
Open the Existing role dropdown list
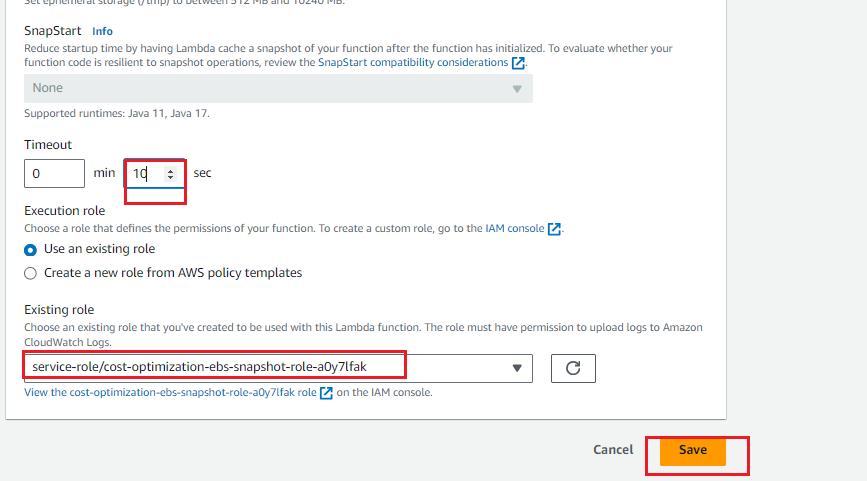(x=278, y=368)
